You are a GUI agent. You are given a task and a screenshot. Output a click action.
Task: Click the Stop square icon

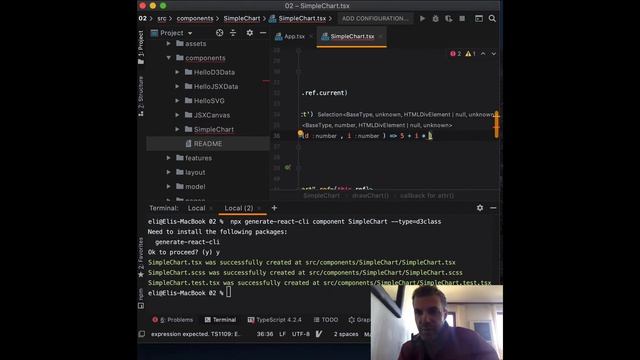coord(462,18)
